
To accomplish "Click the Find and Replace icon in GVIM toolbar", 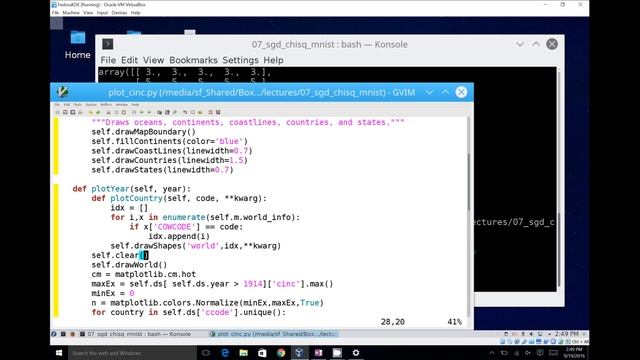I will pos(134,112).
